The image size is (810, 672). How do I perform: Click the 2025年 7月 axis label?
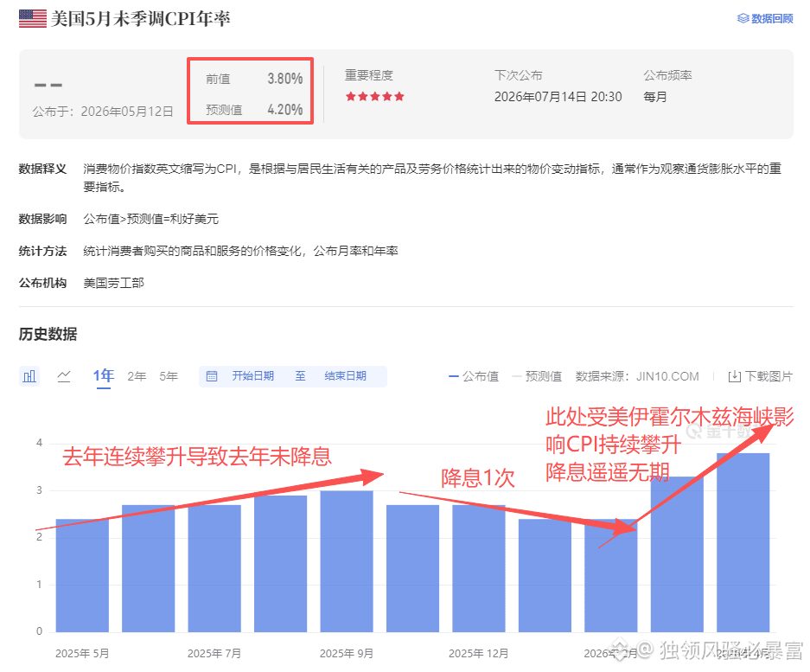tap(214, 653)
